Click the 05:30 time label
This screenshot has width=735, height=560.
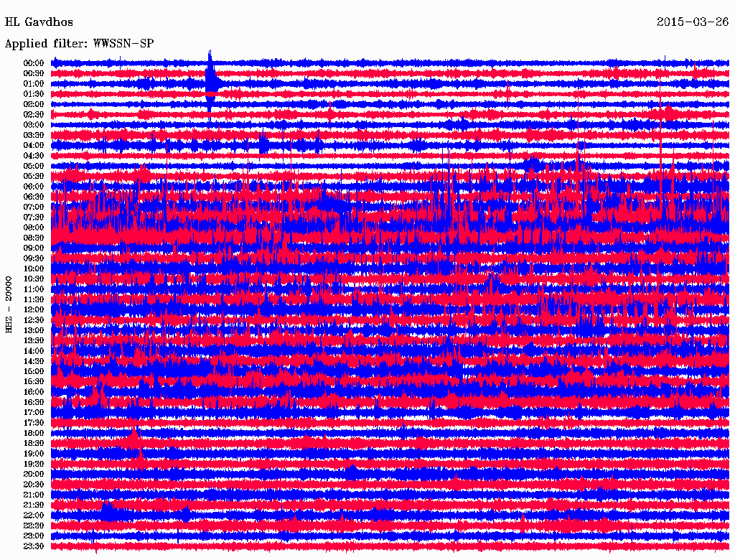tap(34, 176)
